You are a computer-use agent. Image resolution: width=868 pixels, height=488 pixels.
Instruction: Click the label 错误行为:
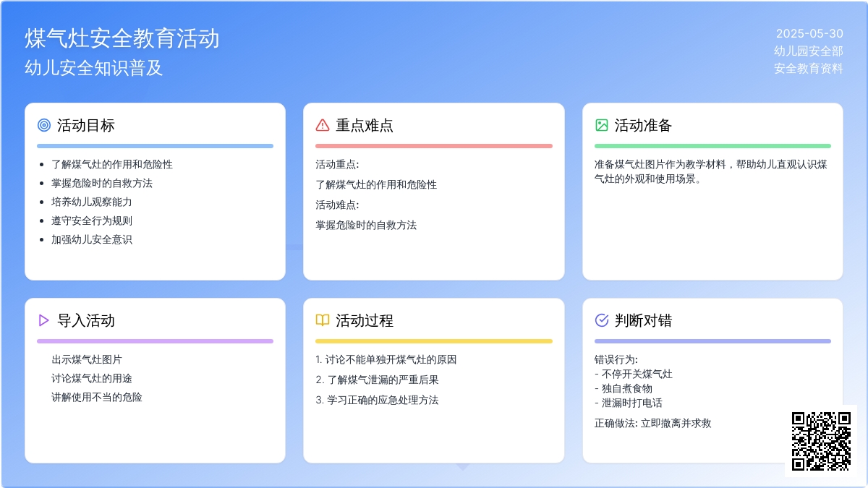coord(616,359)
